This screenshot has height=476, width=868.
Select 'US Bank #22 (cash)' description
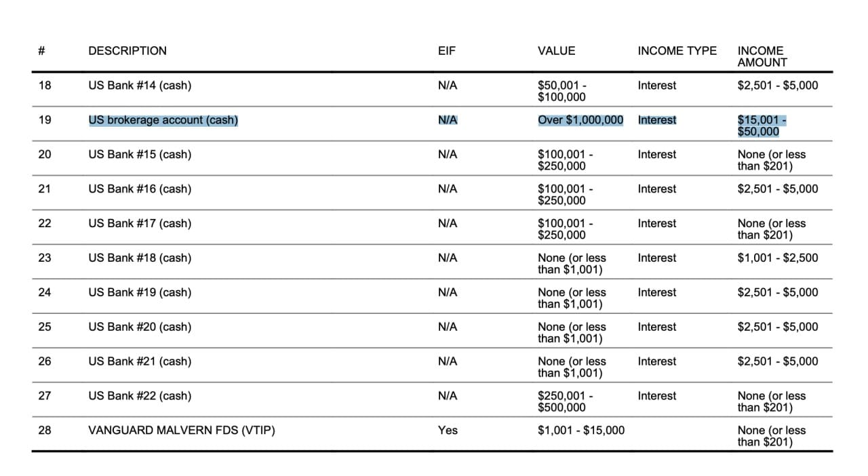pos(140,396)
